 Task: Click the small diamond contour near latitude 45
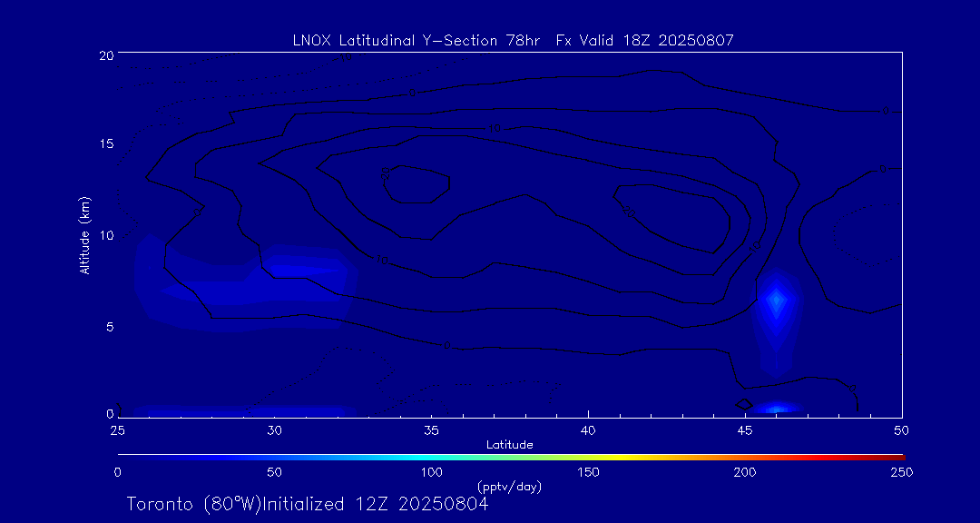pyautogui.click(x=744, y=403)
